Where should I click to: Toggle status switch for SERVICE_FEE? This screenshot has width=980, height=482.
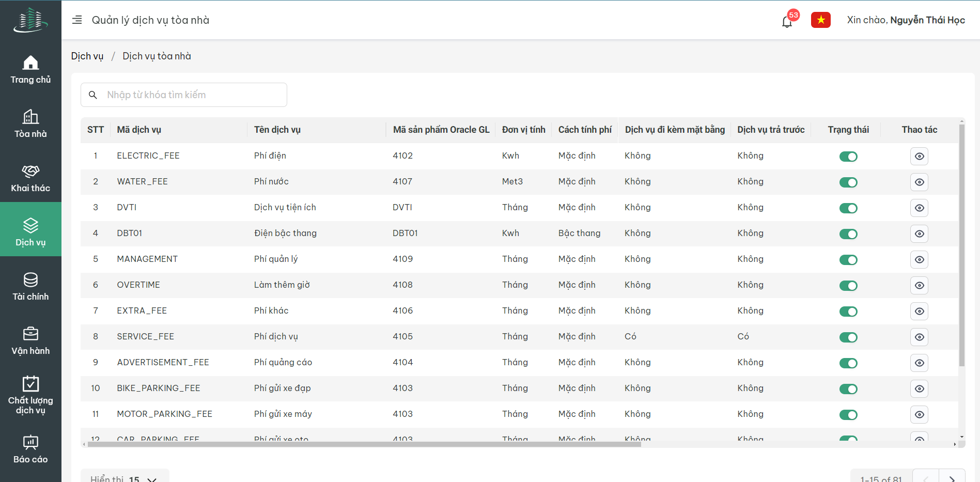pos(848,337)
